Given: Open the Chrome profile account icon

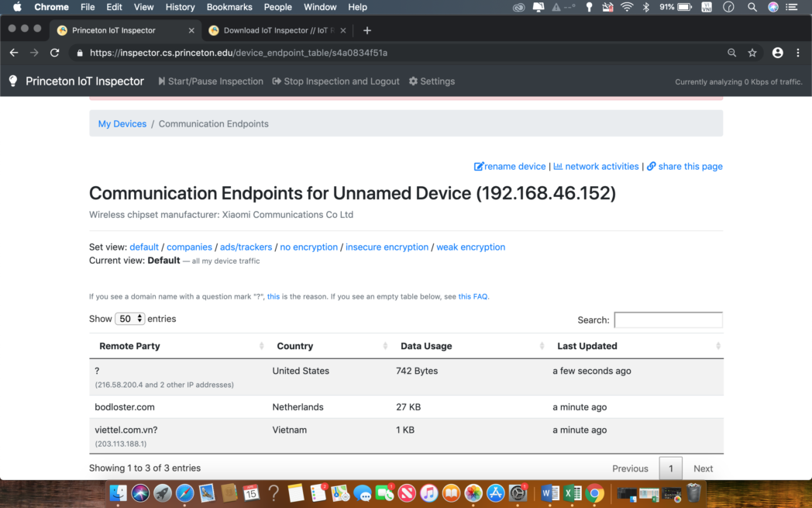Looking at the screenshot, I should click(777, 53).
